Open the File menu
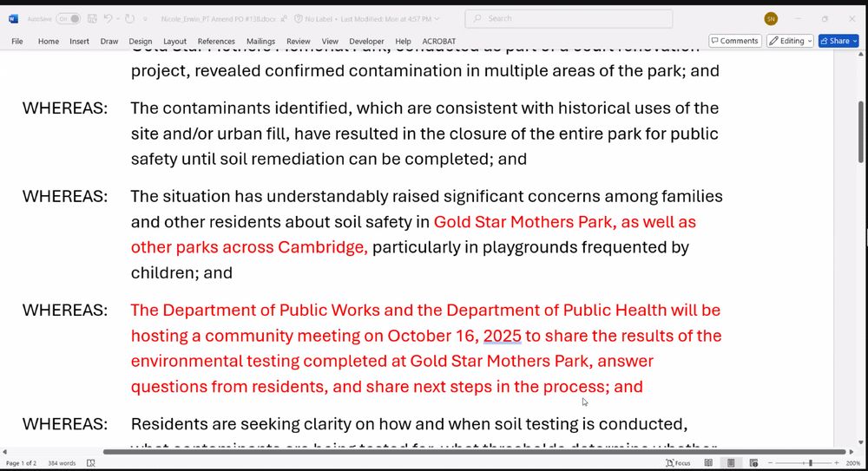868x471 pixels. coord(17,41)
